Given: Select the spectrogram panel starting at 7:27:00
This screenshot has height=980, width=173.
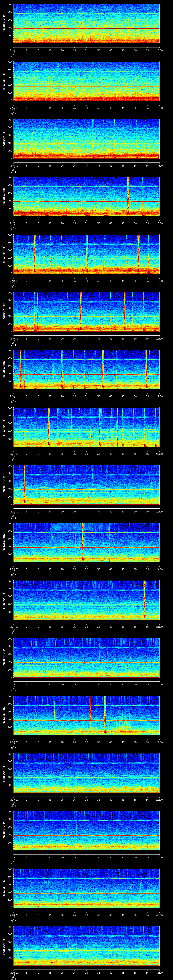Looking at the screenshot, I should pyautogui.click(x=86, y=773).
